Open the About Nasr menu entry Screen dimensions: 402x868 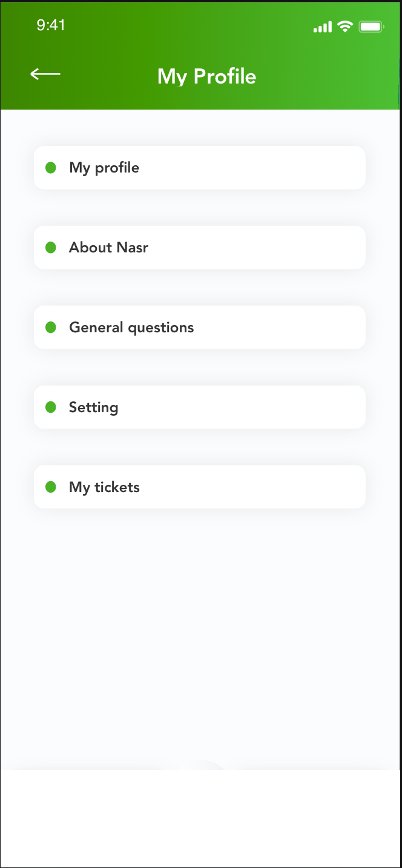tap(200, 248)
